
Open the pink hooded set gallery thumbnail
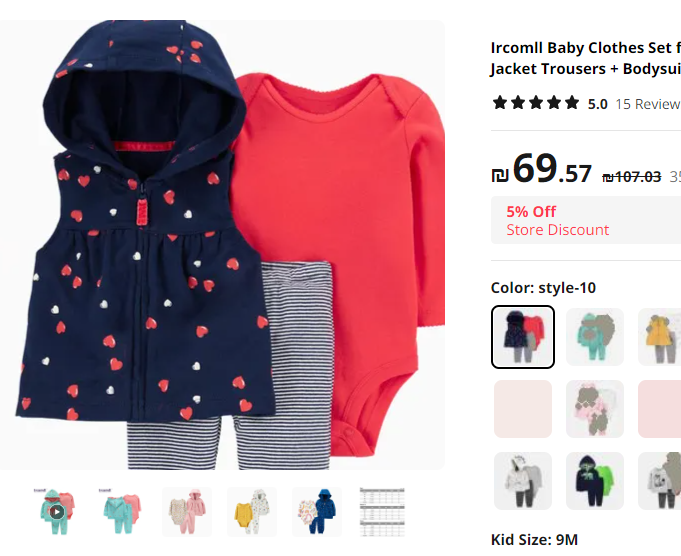click(187, 512)
